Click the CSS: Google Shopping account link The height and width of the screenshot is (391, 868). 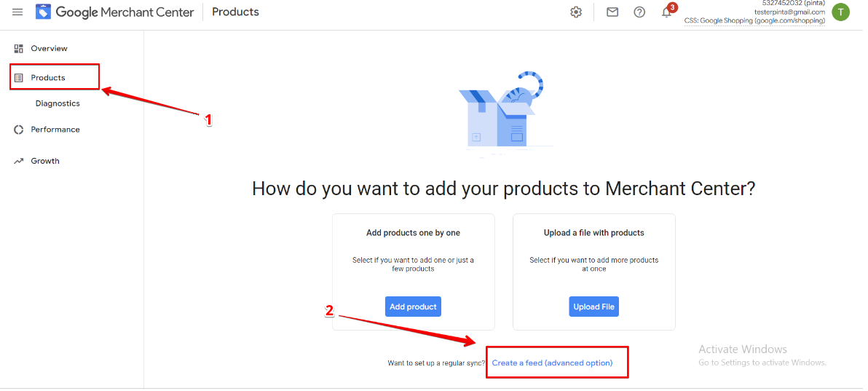coord(755,20)
